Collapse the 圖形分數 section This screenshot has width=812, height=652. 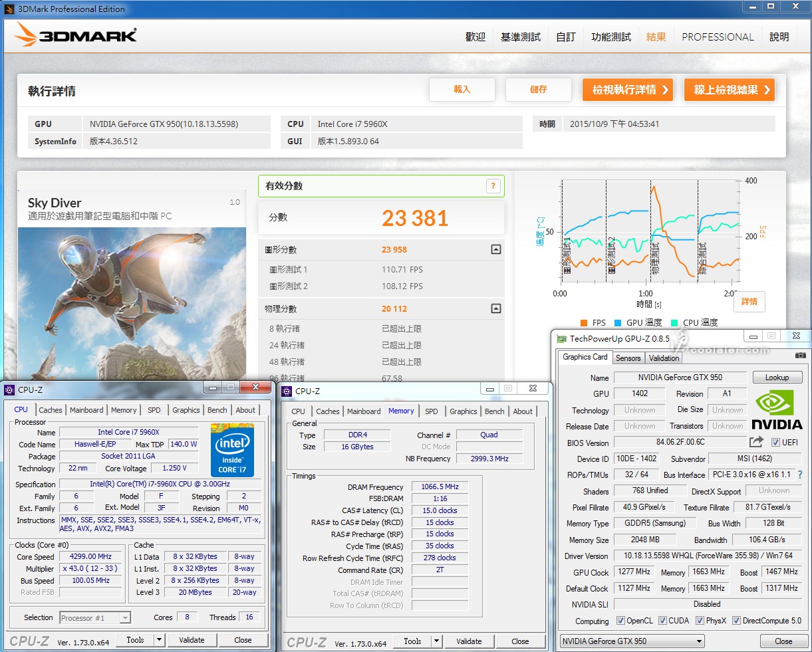(495, 249)
